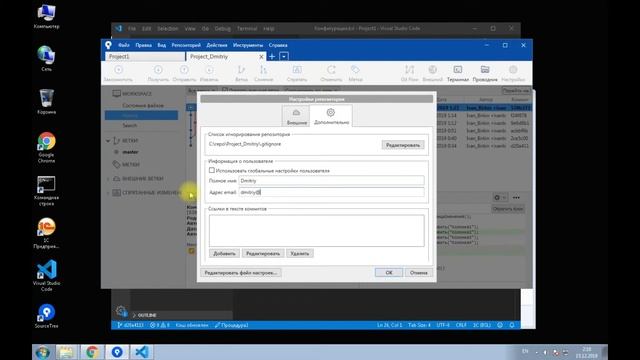Expand the stashed changes section

tap(108, 193)
